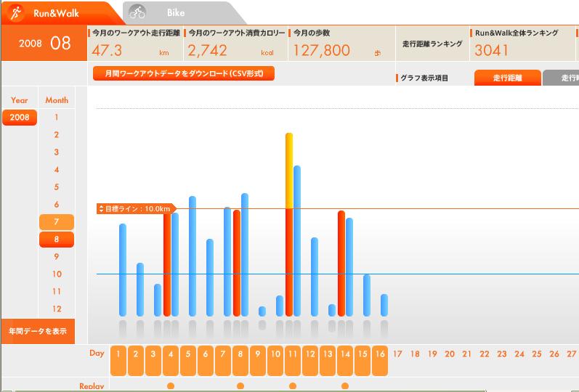Select Day 3 button
This screenshot has width=579, height=392.
pyautogui.click(x=153, y=360)
